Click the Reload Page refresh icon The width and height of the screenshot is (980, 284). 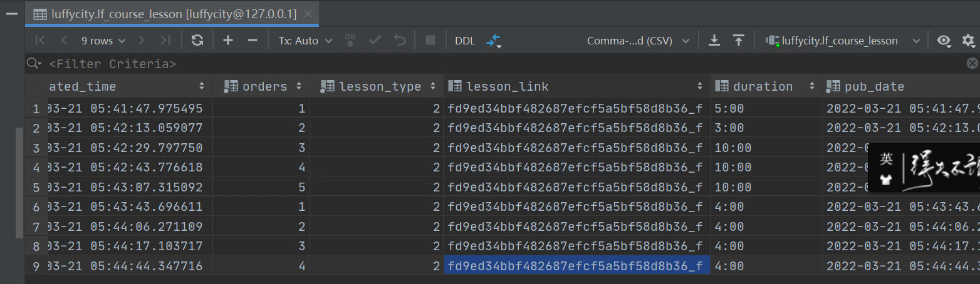point(197,41)
